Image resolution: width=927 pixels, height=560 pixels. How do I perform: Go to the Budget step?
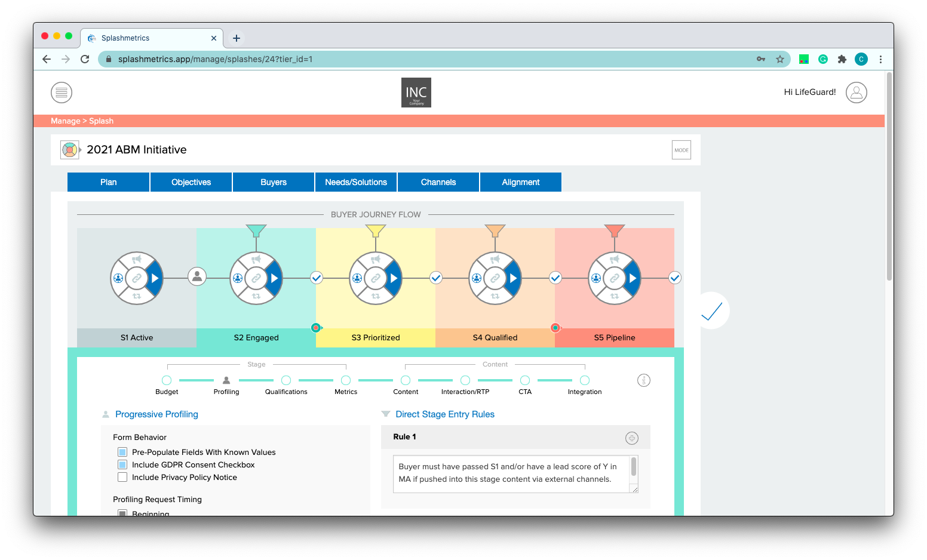(x=167, y=380)
